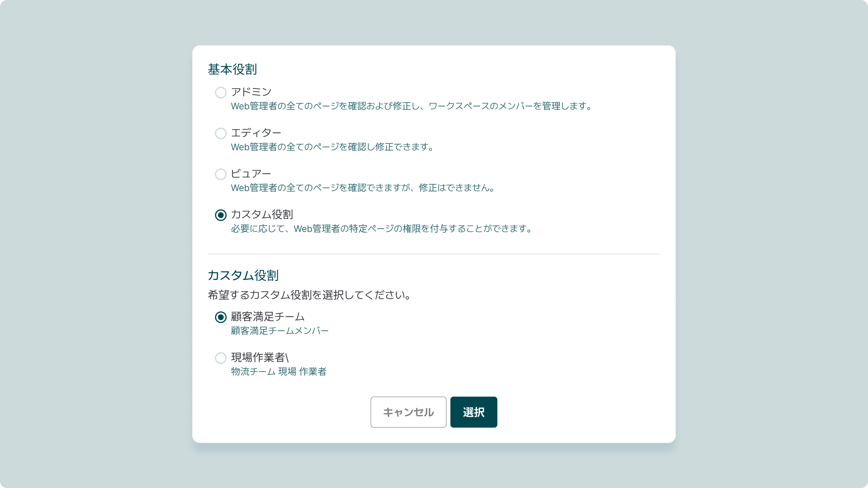Click the editor description 確認し修正できます
The image size is (868, 488).
[332, 147]
